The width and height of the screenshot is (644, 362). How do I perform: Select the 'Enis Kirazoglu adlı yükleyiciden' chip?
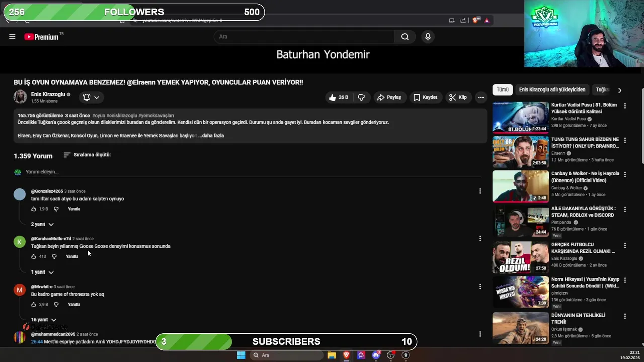[552, 89]
